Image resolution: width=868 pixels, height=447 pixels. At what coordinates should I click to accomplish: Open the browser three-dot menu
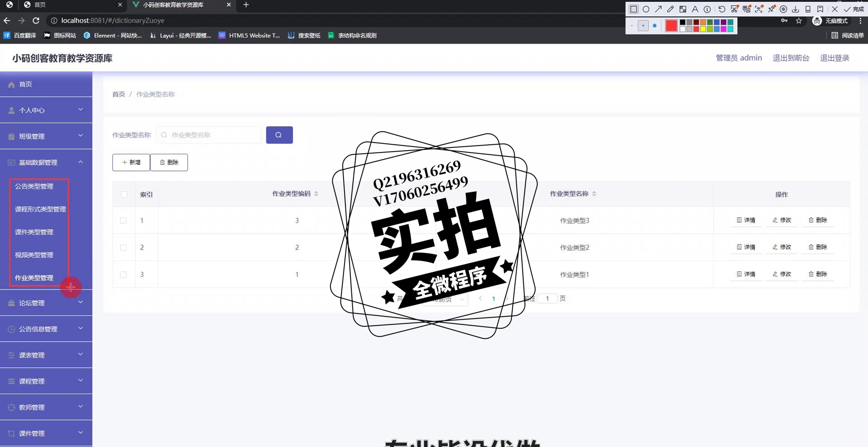(x=860, y=21)
